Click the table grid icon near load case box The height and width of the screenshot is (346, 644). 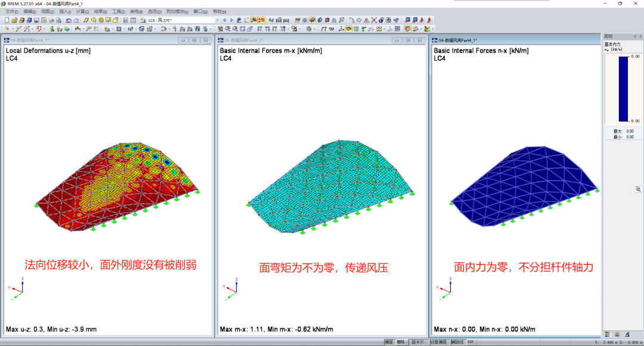coord(133,20)
